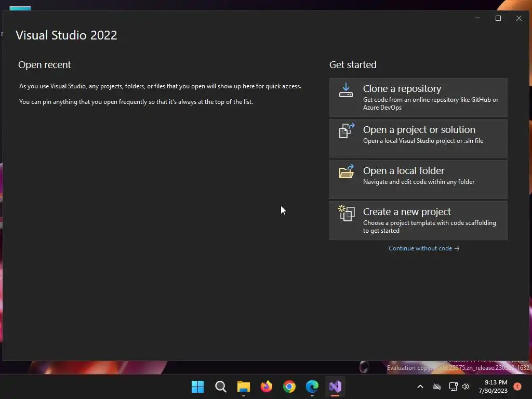
Task: Open Google Chrome from the taskbar
Action: [289, 387]
